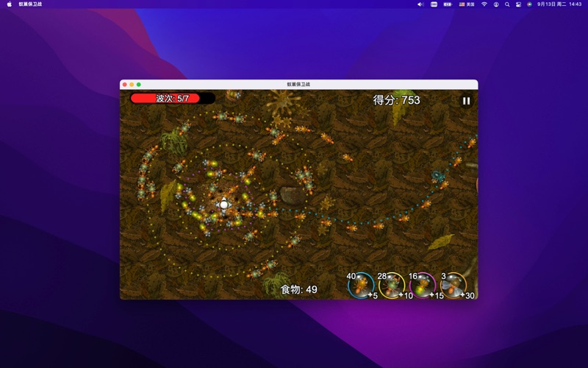Screen dimensions: 588x368
Task: Open the date and time 9月13日 display
Action: tap(560, 4)
